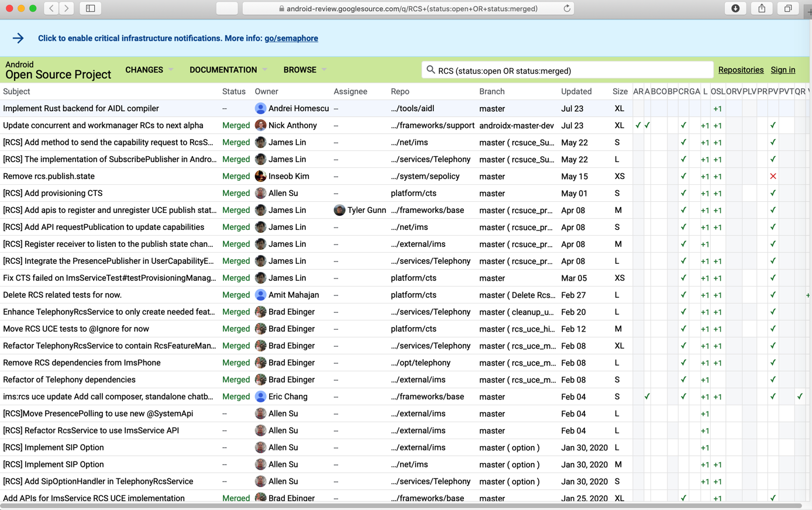Click the Subject column header
The width and height of the screenshot is (812, 510).
click(16, 91)
